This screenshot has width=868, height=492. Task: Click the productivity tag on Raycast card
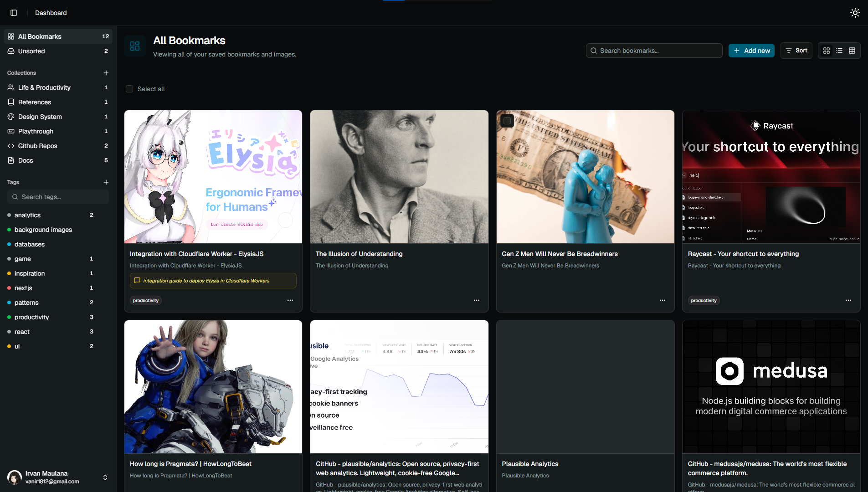(704, 301)
